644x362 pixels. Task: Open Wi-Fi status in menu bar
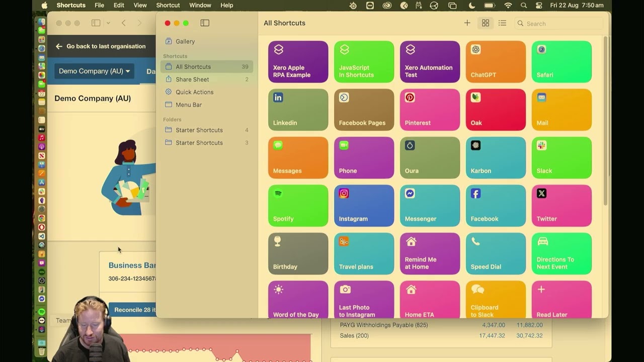(508, 6)
